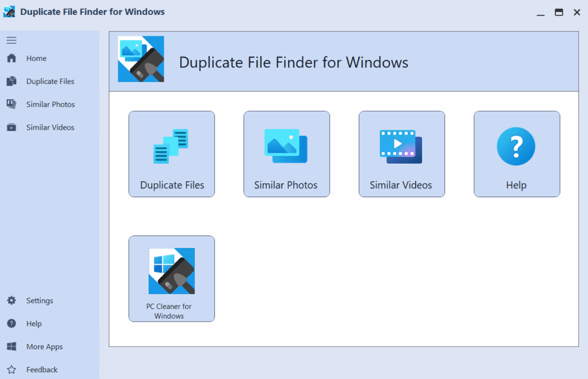Screen dimensions: 588x379
Task: Click the Similar Videos icon in the sidebar
Action: 11,127
